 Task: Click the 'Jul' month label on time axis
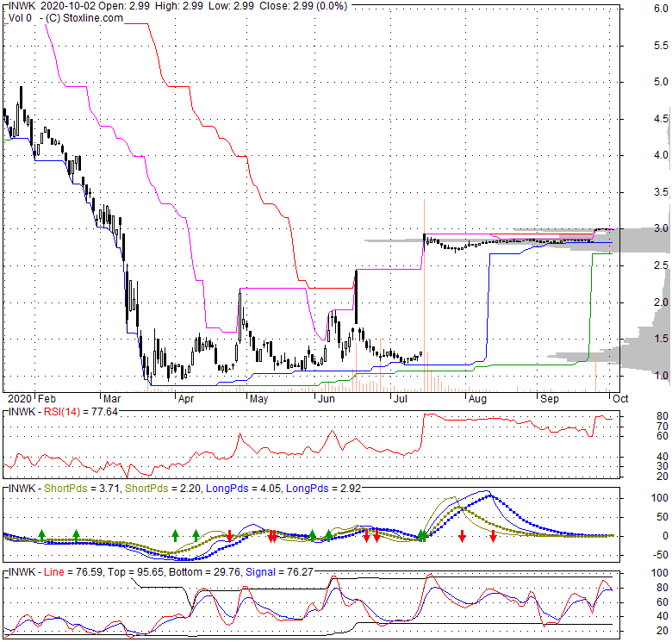click(x=401, y=399)
